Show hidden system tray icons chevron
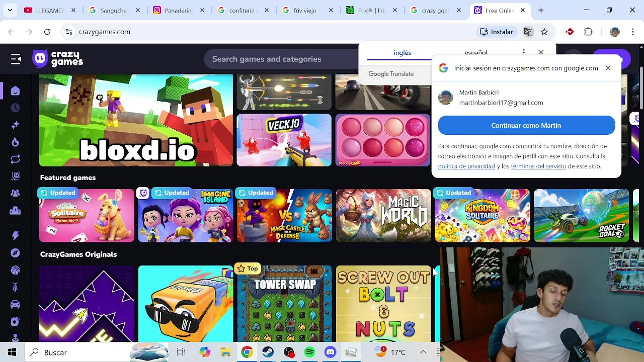Image resolution: width=644 pixels, height=362 pixels. (x=423, y=352)
